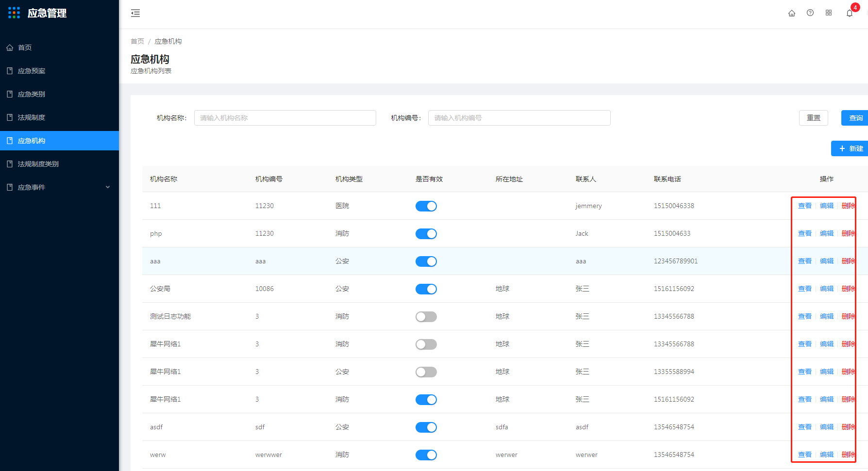Click the code cell werwwer

point(268,455)
